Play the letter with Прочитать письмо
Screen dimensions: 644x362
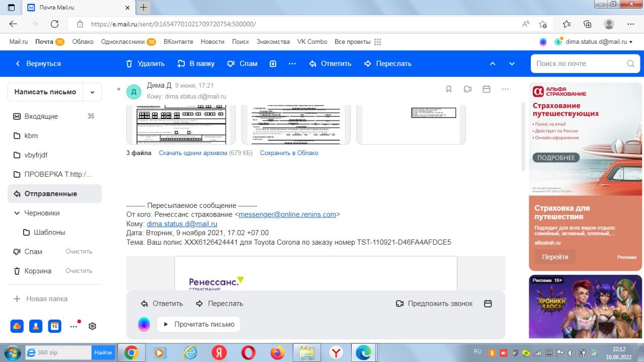(x=199, y=324)
